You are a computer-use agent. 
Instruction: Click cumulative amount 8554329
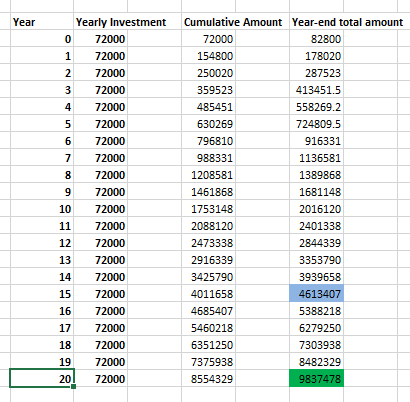tap(208, 378)
